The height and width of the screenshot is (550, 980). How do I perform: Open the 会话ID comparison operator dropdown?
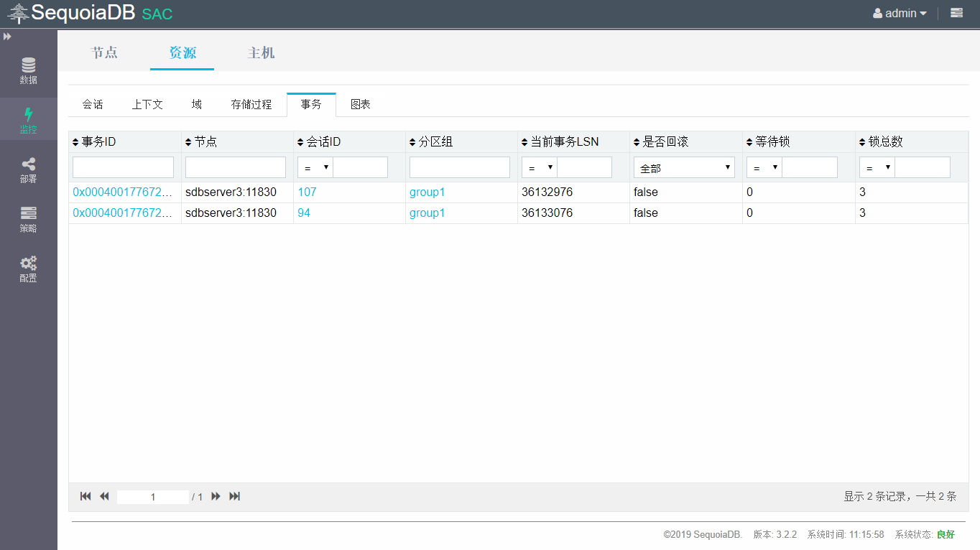315,168
